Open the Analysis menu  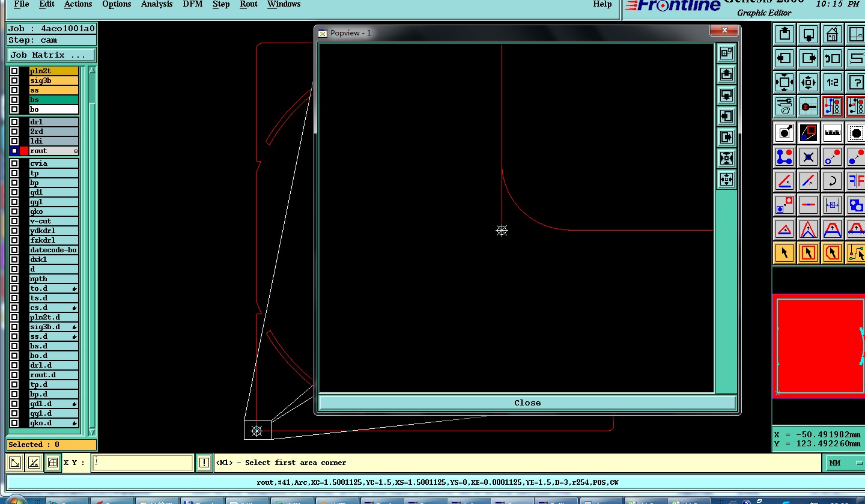click(x=157, y=4)
